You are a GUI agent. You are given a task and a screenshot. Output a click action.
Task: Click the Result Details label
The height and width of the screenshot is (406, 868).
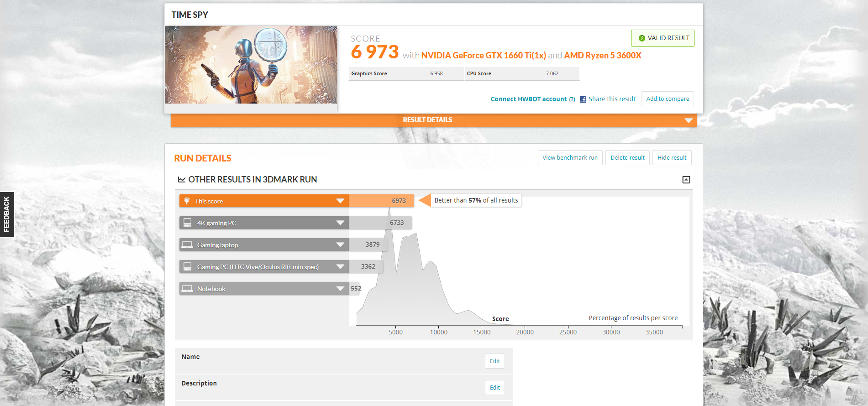coord(427,120)
